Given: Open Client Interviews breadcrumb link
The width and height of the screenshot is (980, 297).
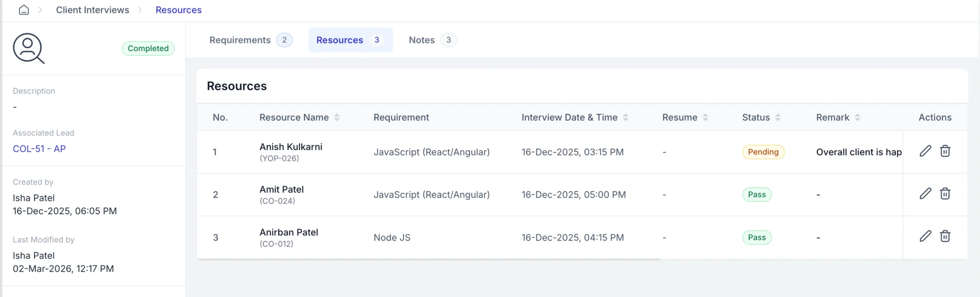Looking at the screenshot, I should coord(93,10).
